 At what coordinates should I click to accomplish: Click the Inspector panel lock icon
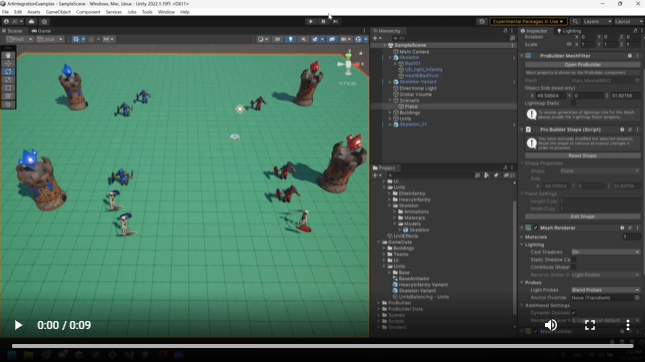pyautogui.click(x=635, y=30)
